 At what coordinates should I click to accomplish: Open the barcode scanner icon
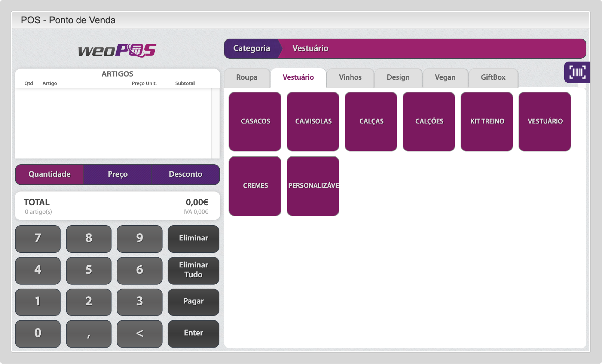(x=577, y=72)
